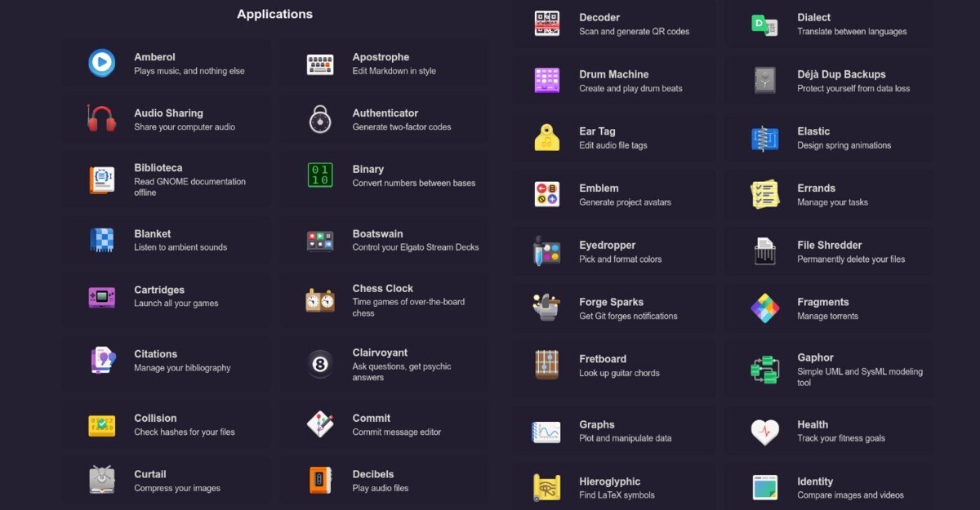This screenshot has height=510, width=980.
Task: Select the Drum Machine purple pad icon
Action: point(547,80)
